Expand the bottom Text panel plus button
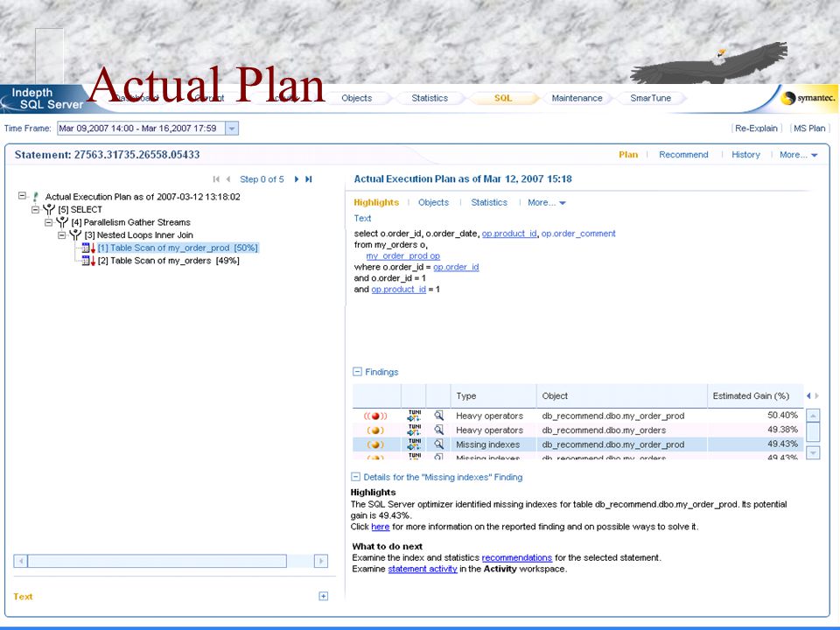 tap(323, 596)
